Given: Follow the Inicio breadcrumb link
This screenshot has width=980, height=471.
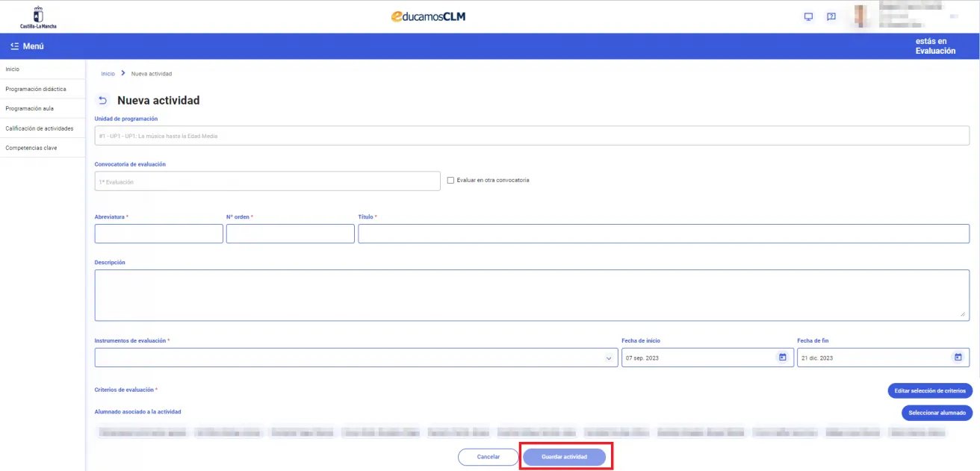Looking at the screenshot, I should coord(108,74).
